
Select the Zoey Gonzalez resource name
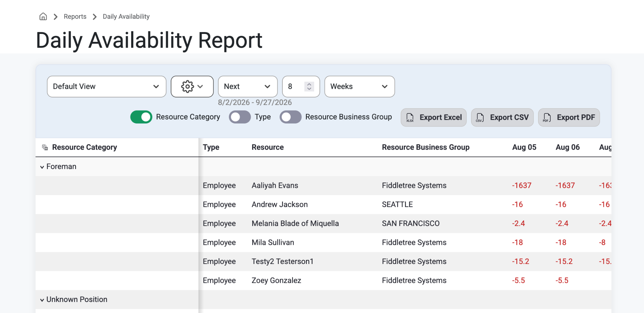click(x=276, y=280)
